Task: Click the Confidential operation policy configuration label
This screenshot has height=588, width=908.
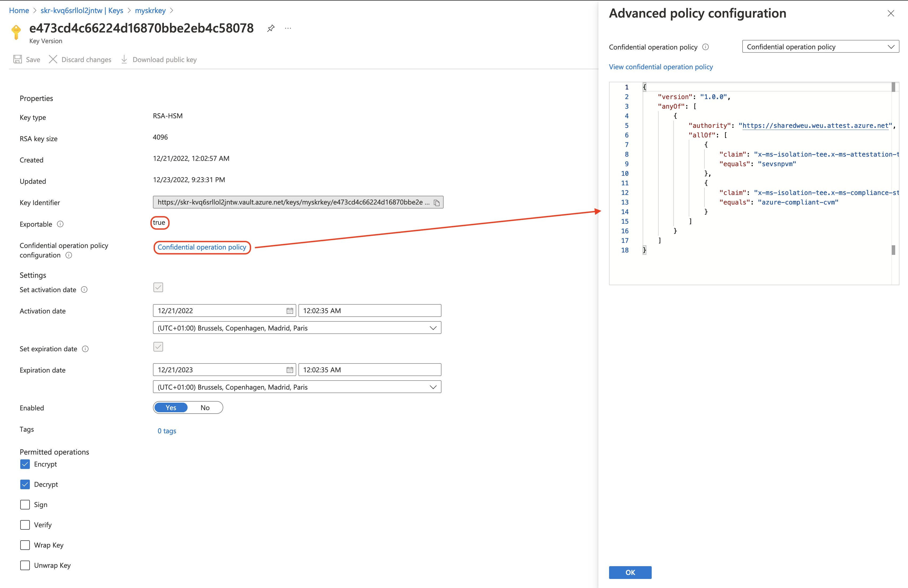Action: [66, 250]
